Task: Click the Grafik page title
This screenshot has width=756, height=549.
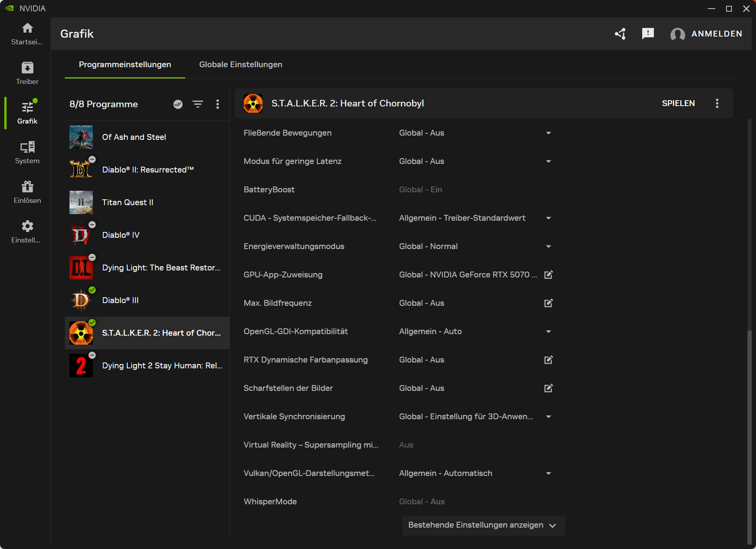Action: coord(77,34)
